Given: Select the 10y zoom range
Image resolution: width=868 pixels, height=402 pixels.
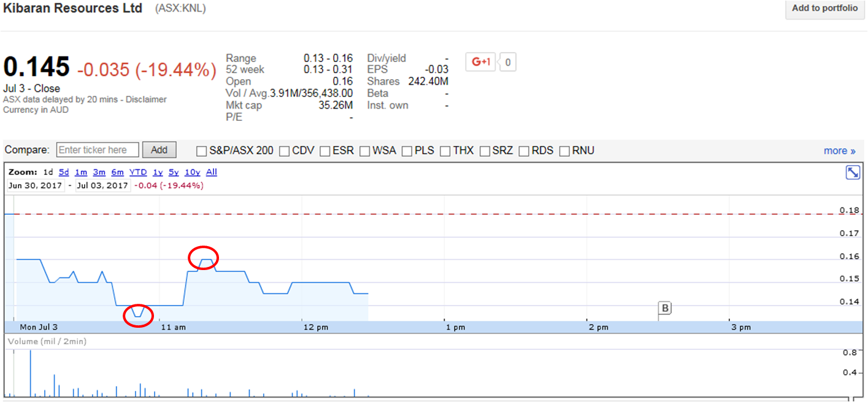Looking at the screenshot, I should pos(192,172).
